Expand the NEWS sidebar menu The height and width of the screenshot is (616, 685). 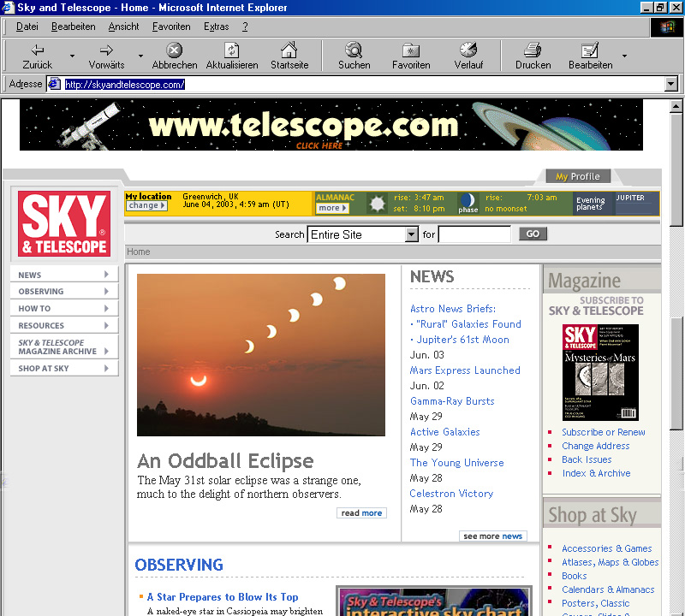coord(63,275)
